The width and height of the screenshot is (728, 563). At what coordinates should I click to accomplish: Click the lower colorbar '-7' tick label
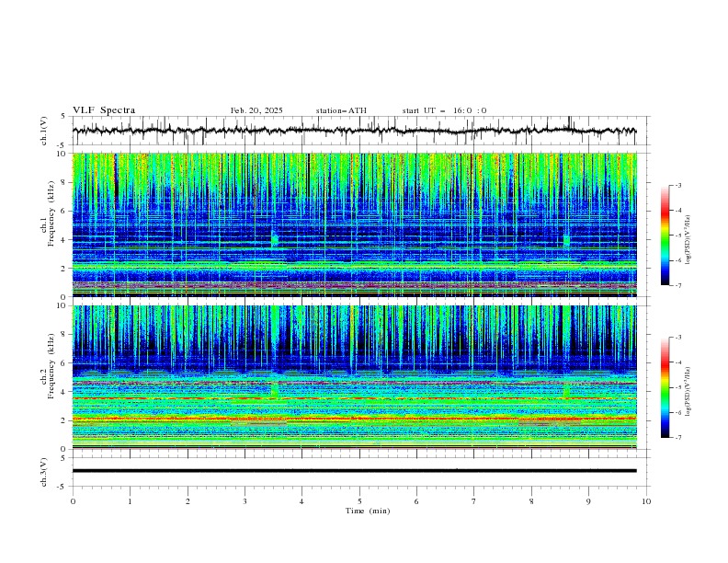pyautogui.click(x=678, y=438)
